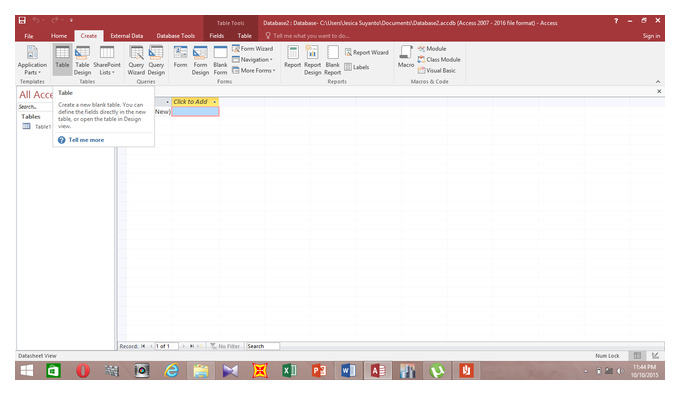Switch to Design View icon in status bar

[x=655, y=356]
